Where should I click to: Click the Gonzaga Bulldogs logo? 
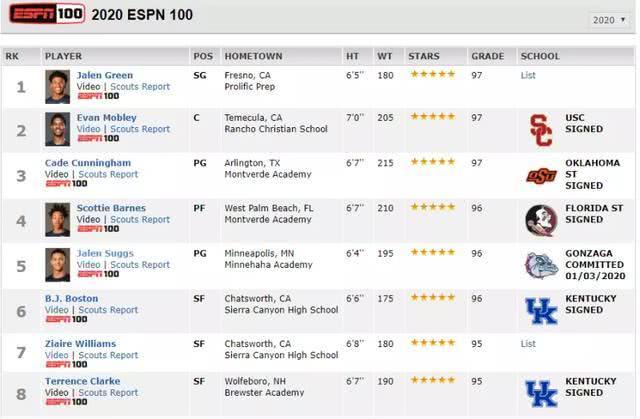541,265
